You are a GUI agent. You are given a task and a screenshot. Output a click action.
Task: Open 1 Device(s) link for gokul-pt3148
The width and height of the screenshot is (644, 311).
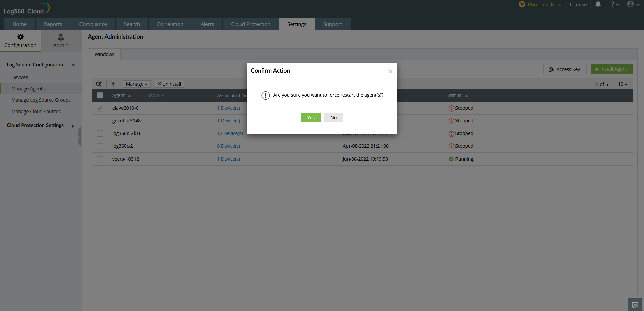coord(229,121)
